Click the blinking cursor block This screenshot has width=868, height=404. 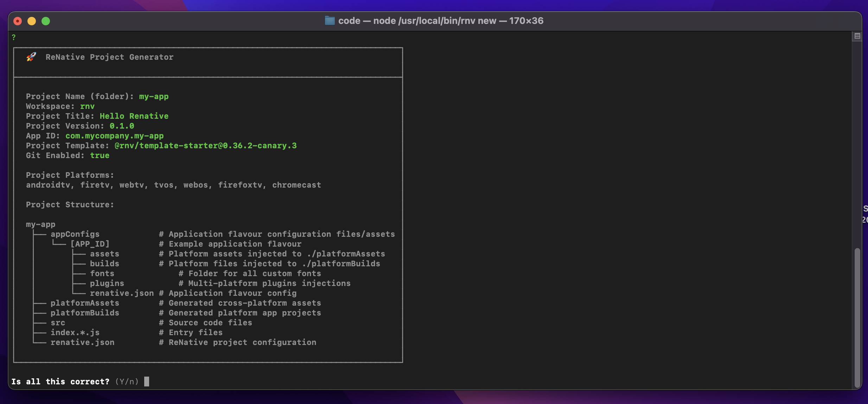pyautogui.click(x=146, y=381)
